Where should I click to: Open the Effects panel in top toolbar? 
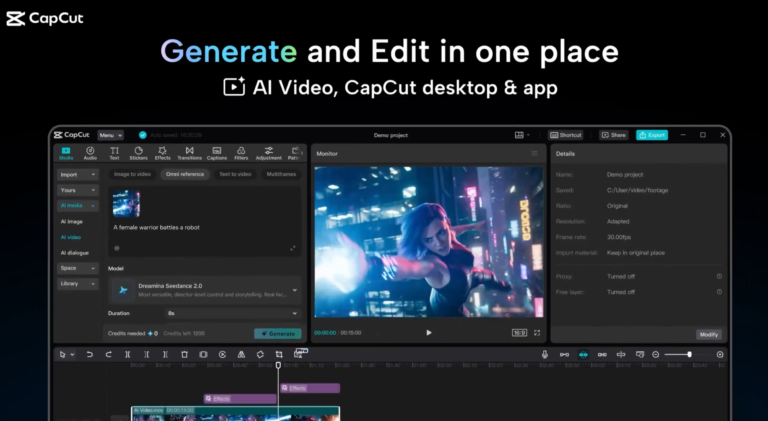[x=163, y=153]
